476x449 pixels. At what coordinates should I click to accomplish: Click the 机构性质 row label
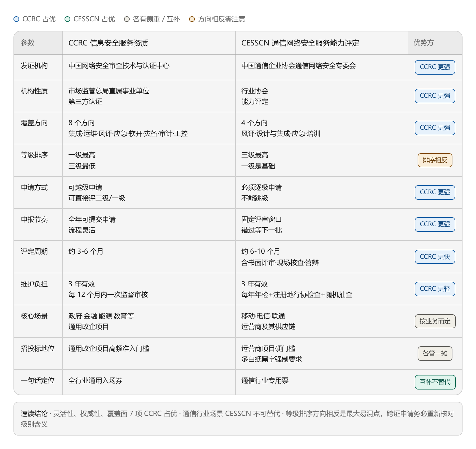point(34,91)
